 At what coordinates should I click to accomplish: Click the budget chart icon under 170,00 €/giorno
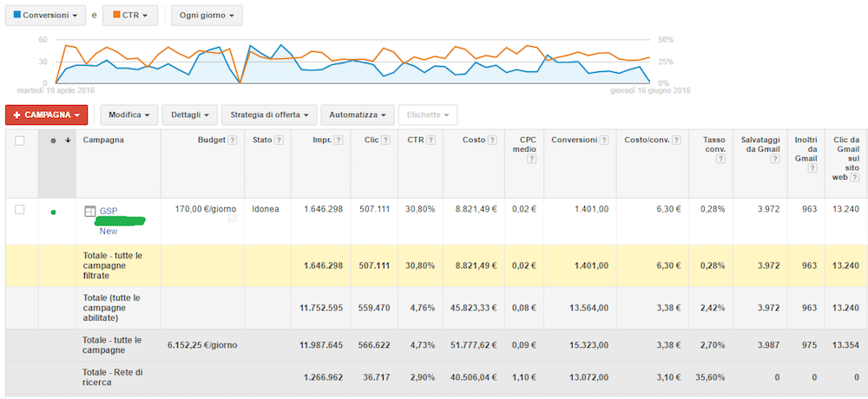[233, 219]
